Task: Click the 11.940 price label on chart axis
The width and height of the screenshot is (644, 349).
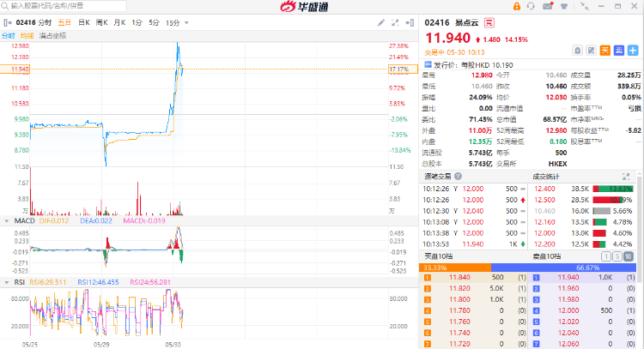Action: click(x=15, y=69)
